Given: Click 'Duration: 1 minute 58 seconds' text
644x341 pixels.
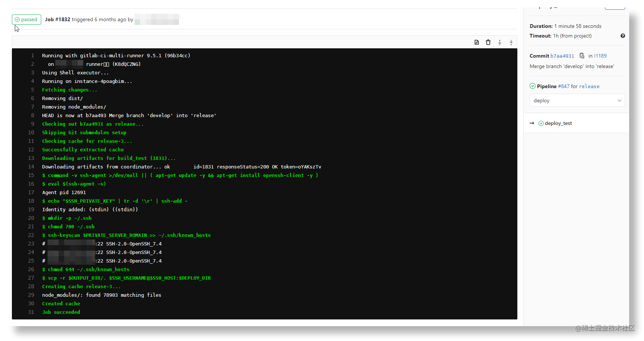Looking at the screenshot, I should pyautogui.click(x=565, y=26).
